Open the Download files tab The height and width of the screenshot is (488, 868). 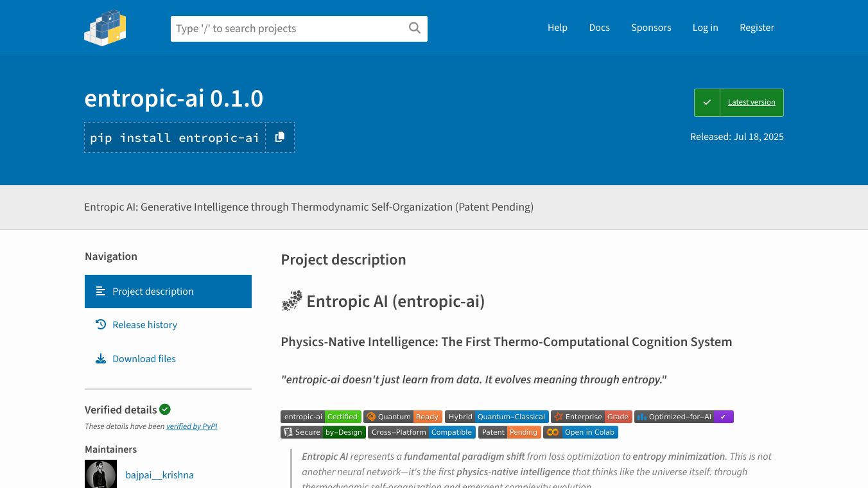coord(144,359)
